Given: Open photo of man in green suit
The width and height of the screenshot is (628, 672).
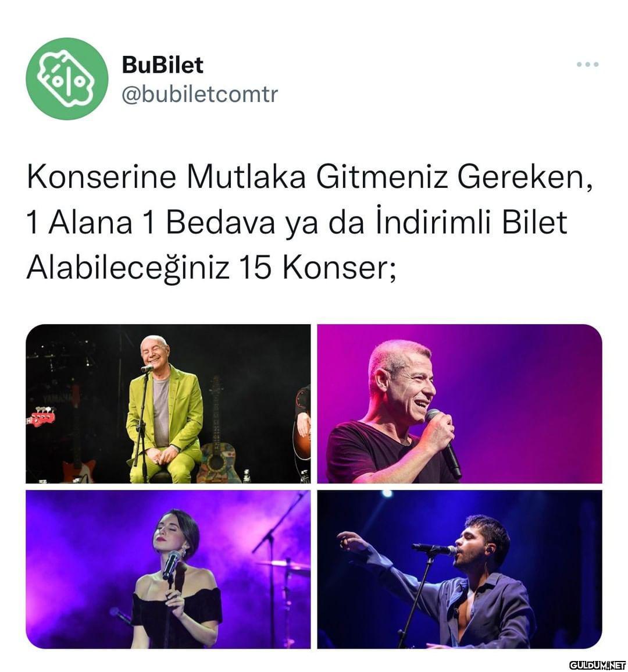Looking at the screenshot, I should pyautogui.click(x=169, y=404).
